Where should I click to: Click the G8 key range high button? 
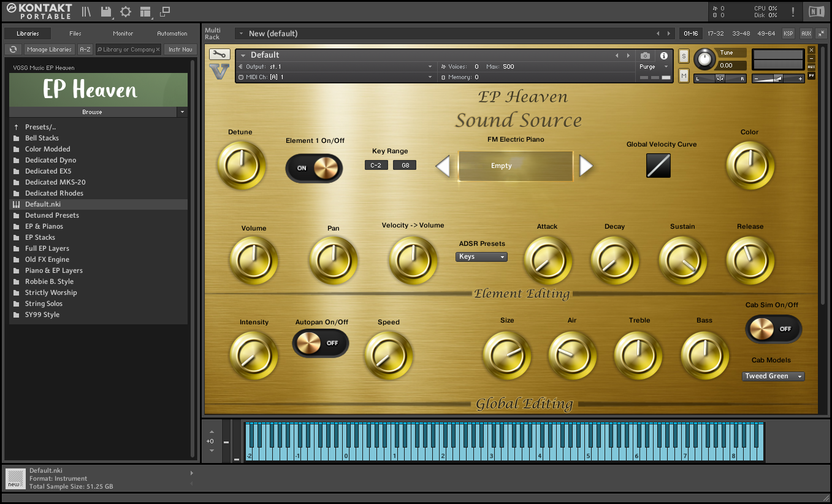click(x=405, y=165)
